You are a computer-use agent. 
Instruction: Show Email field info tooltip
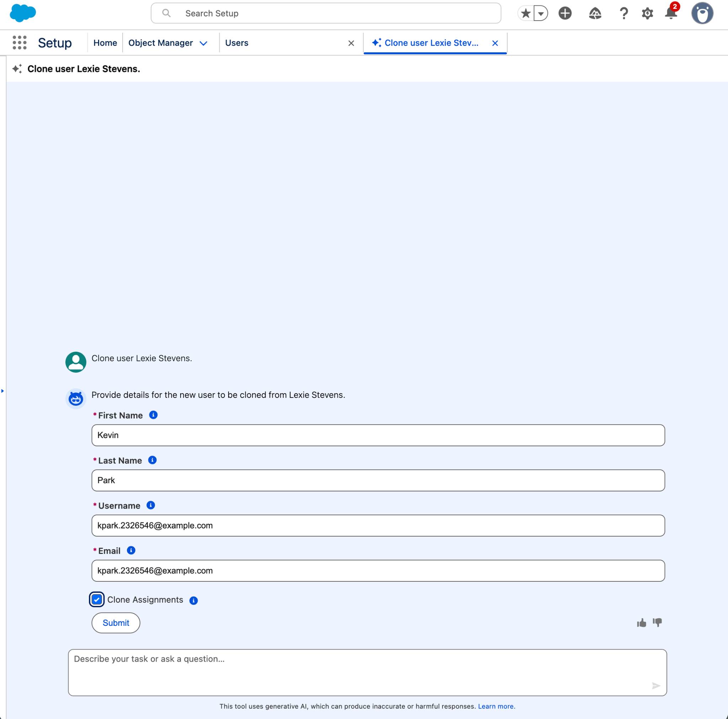tap(131, 550)
